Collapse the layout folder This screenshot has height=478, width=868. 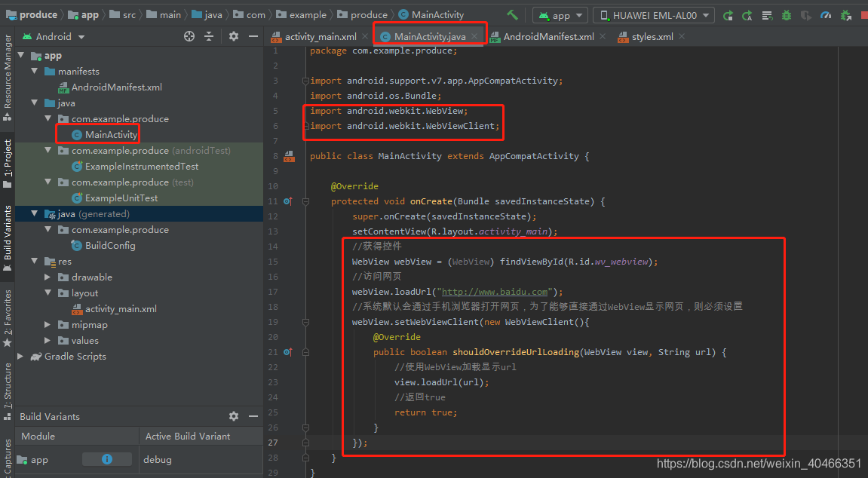[x=48, y=293]
